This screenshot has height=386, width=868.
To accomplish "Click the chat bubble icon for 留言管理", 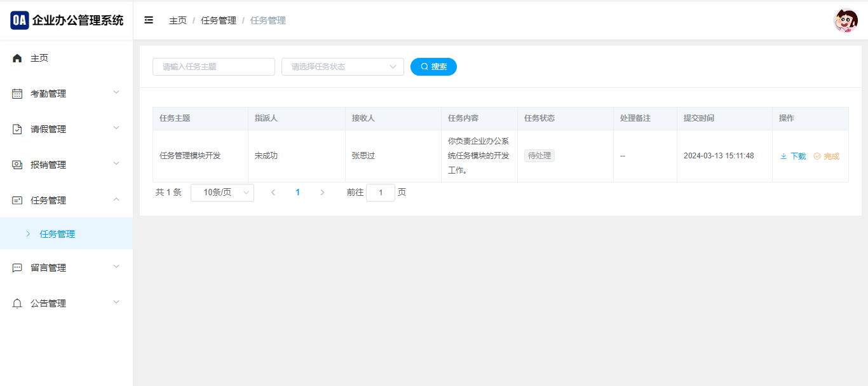I will tap(17, 268).
